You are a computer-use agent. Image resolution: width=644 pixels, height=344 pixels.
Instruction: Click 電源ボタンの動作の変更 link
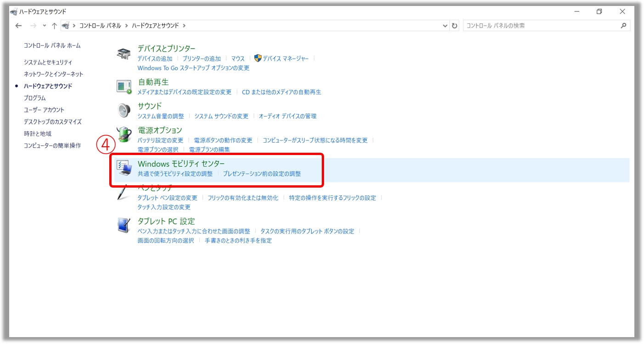click(223, 140)
